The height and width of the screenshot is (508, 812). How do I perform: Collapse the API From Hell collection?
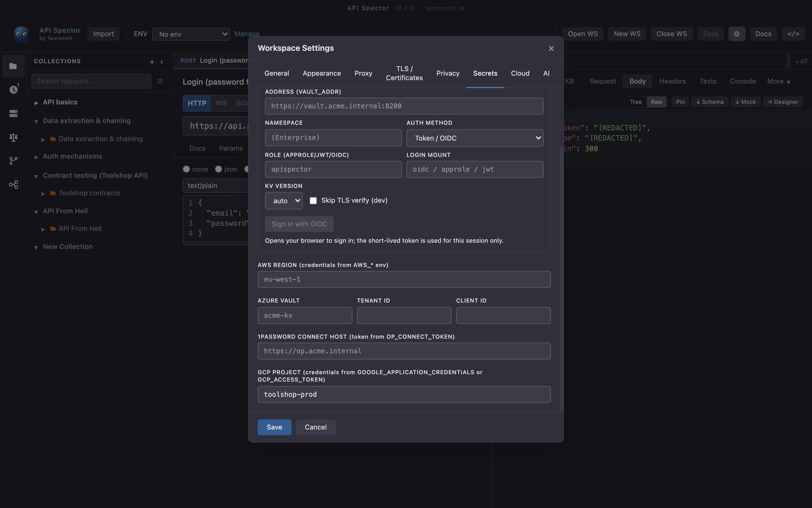(x=36, y=212)
